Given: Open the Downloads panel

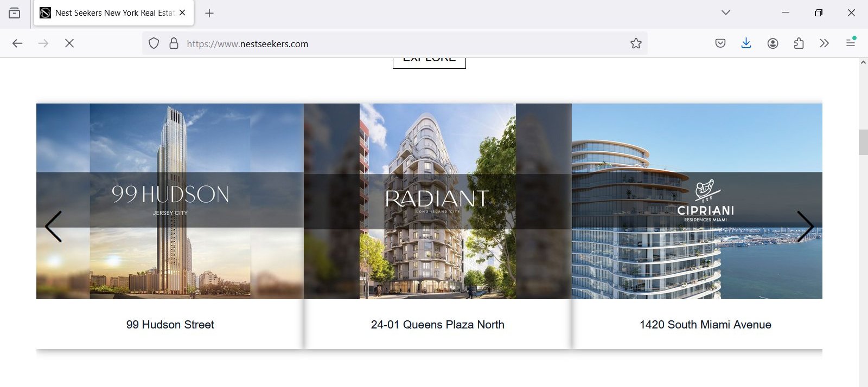Looking at the screenshot, I should pos(746,43).
